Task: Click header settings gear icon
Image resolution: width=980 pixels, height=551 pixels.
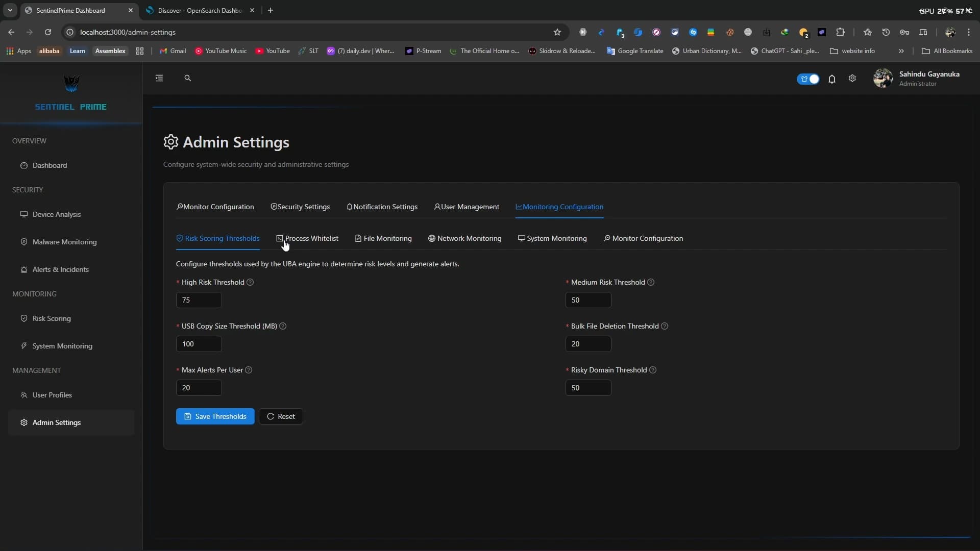Action: pos(852,79)
